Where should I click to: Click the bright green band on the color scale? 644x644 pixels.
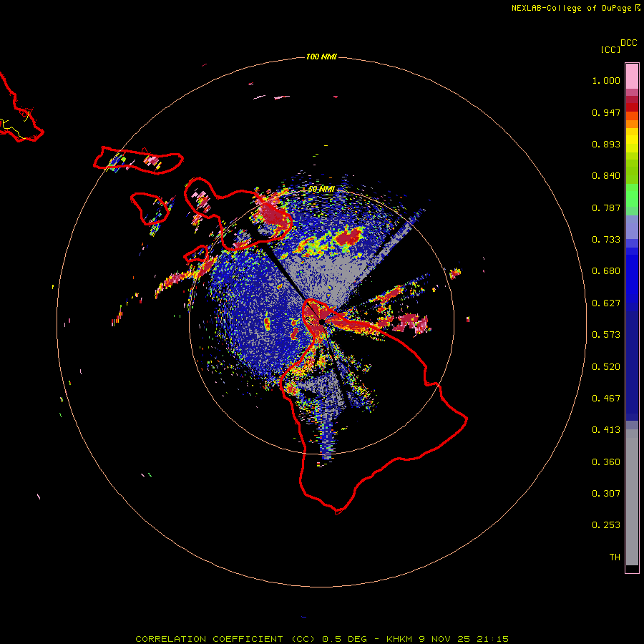[x=632, y=195]
